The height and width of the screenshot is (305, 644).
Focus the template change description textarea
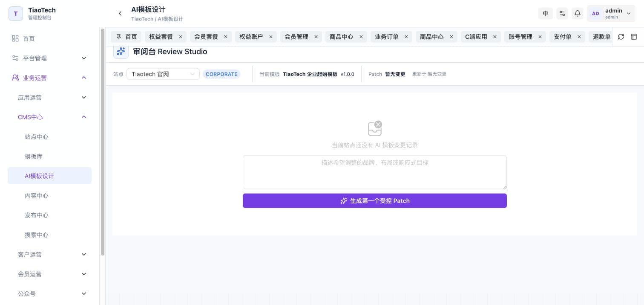coord(375,172)
